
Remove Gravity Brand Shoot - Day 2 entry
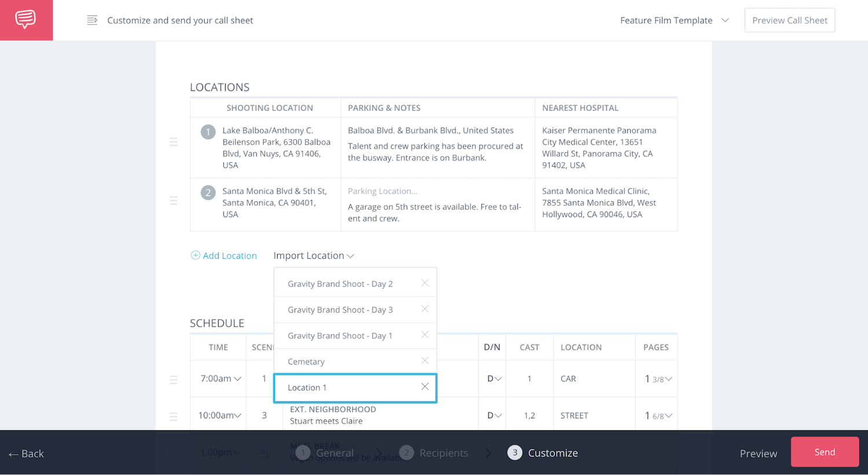point(425,283)
